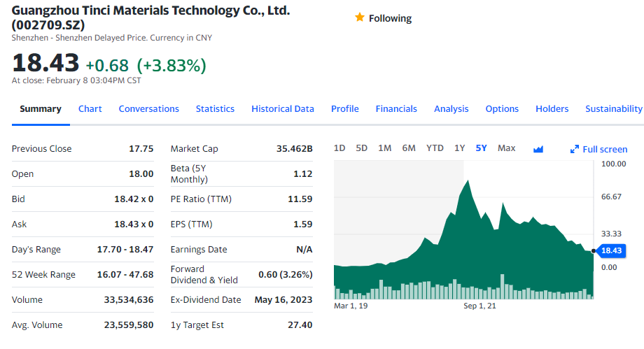The image size is (644, 349).
Task: Show the Max chart range
Action: 506,148
